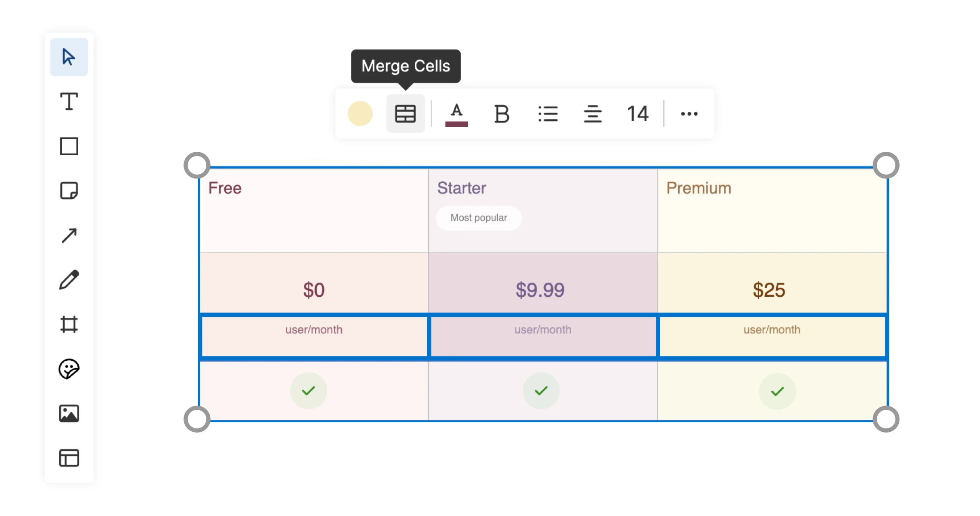
Task: Select the Text tool
Action: [69, 102]
